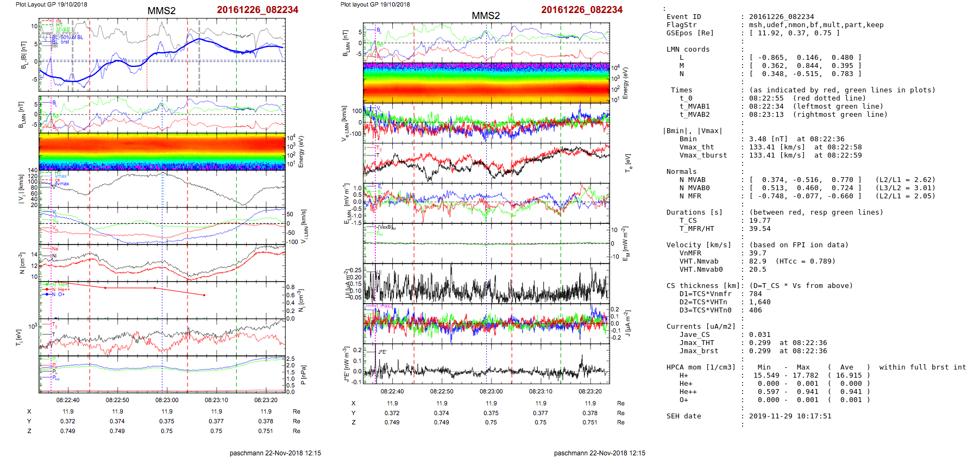Click the paschmann footer under the left plot
The width and height of the screenshot is (980, 457).
point(275,453)
